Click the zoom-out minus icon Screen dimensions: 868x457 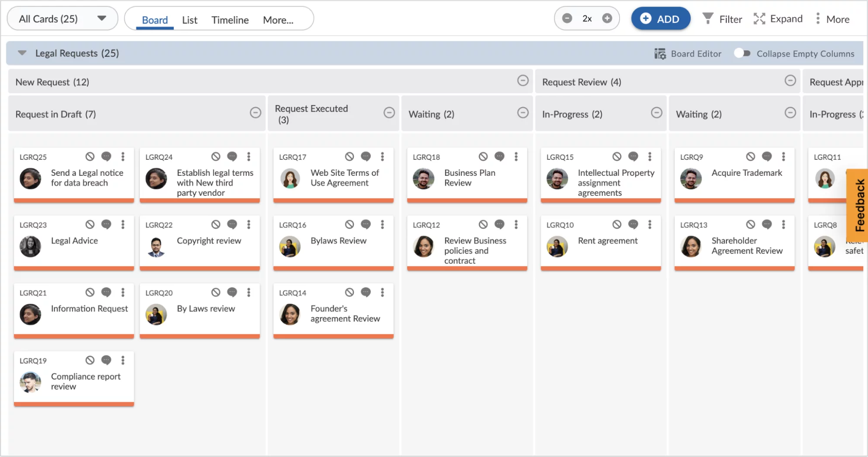pos(567,18)
